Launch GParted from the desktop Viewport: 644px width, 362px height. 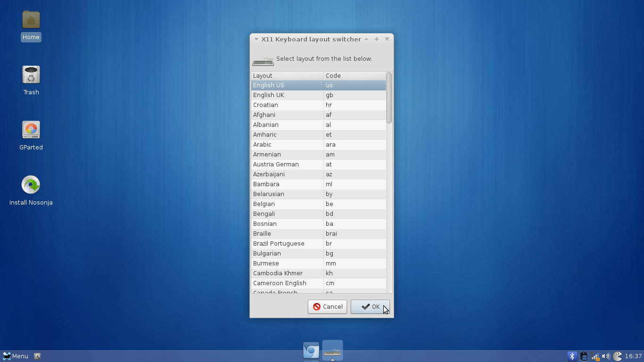pos(31,131)
